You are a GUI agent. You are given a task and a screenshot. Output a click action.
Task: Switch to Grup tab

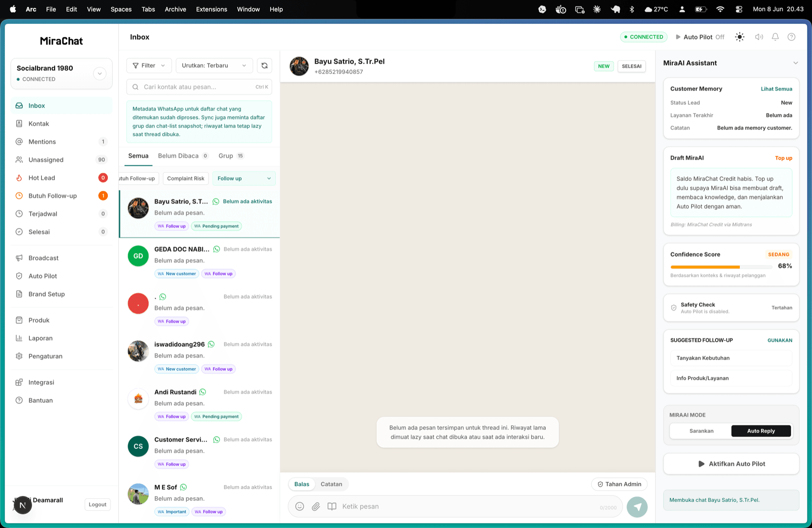tap(231, 156)
